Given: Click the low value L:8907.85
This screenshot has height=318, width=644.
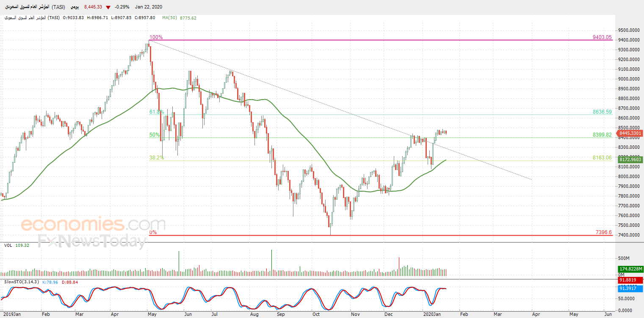Looking at the screenshot, I should 122,18.
